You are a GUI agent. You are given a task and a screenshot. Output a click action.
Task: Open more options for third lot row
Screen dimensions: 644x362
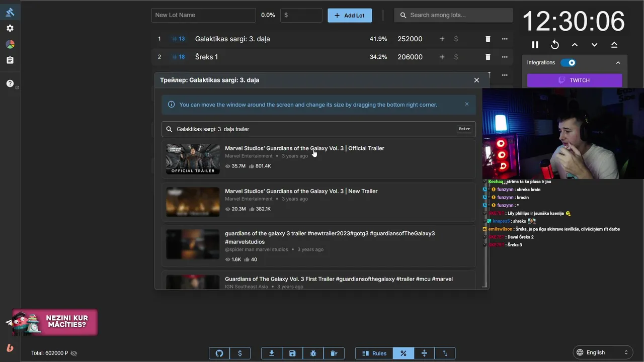pyautogui.click(x=505, y=75)
